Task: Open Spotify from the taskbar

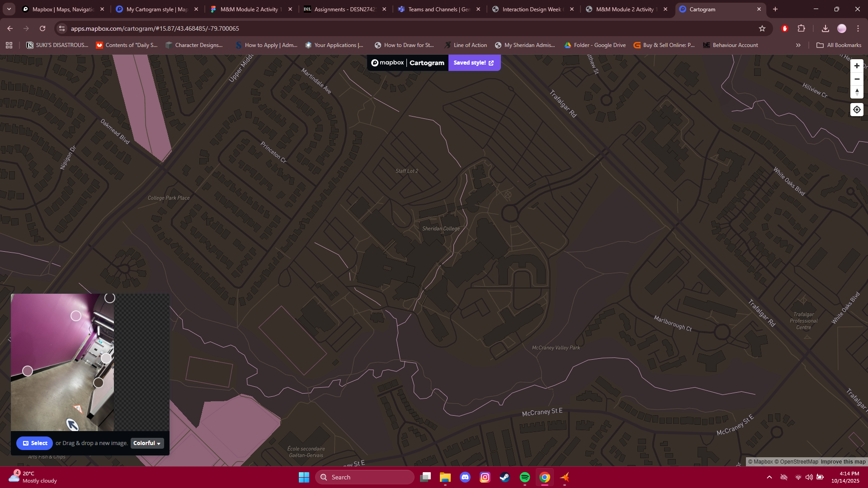Action: (524, 477)
